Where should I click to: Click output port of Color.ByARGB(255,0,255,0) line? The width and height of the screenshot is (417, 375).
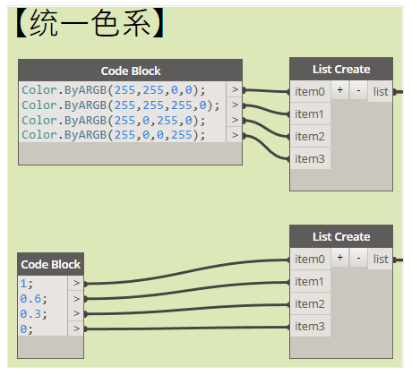tap(235, 120)
